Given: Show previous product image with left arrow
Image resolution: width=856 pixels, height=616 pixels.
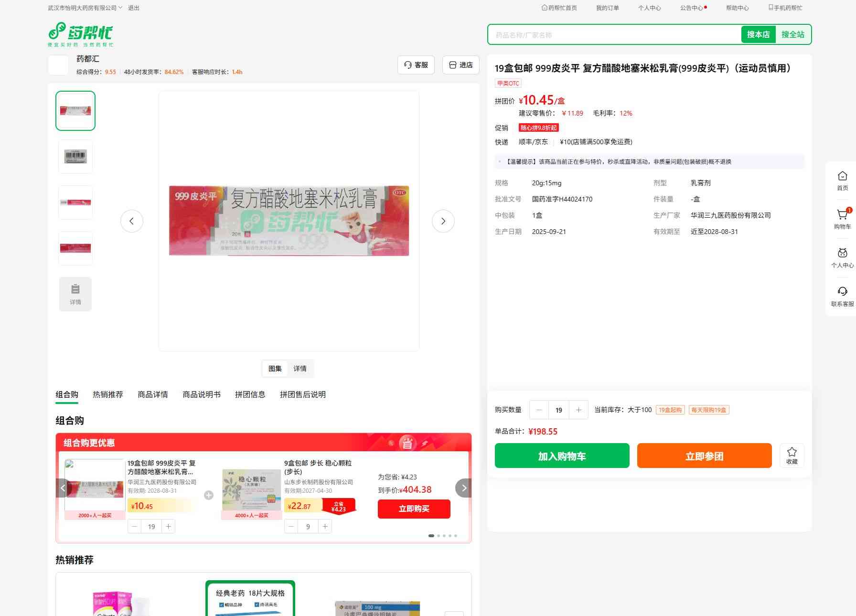Looking at the screenshot, I should [132, 221].
